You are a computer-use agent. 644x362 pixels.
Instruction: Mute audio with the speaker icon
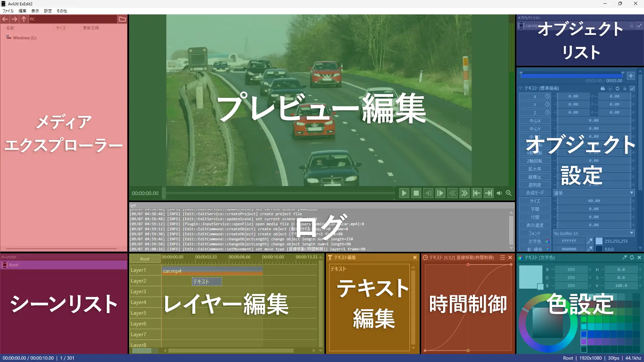point(499,193)
